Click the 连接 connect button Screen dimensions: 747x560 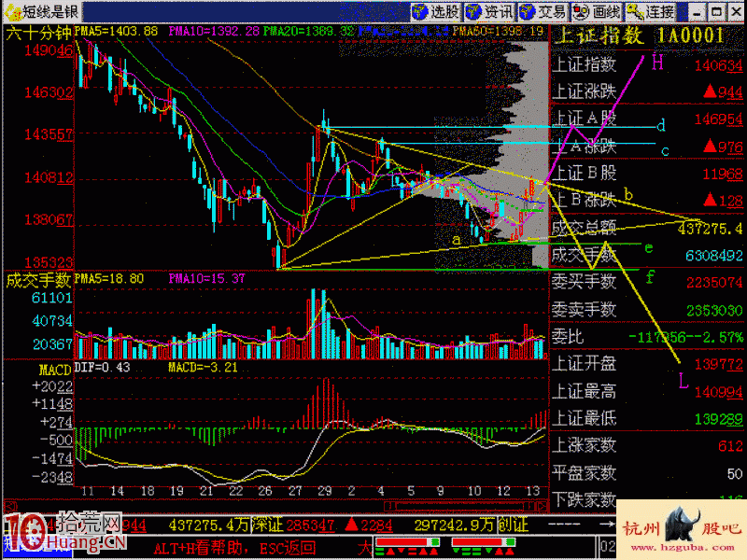point(651,11)
